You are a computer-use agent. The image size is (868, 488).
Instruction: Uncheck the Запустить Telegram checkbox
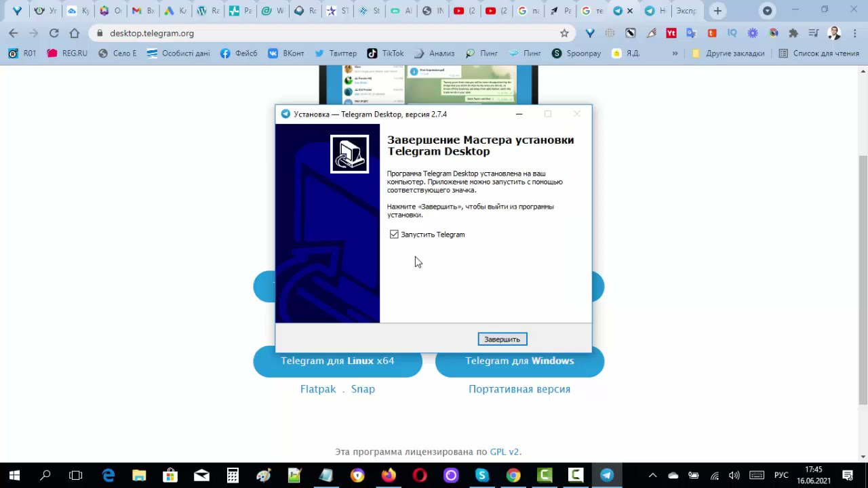pos(394,235)
